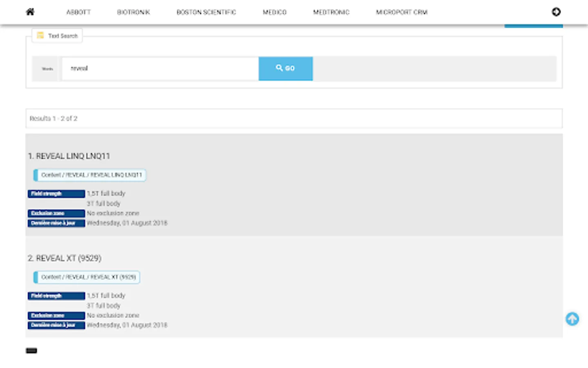588x368 pixels.
Task: Click "No exclusion zone" under REVEAL LINQ LNQ11
Action: (x=113, y=213)
